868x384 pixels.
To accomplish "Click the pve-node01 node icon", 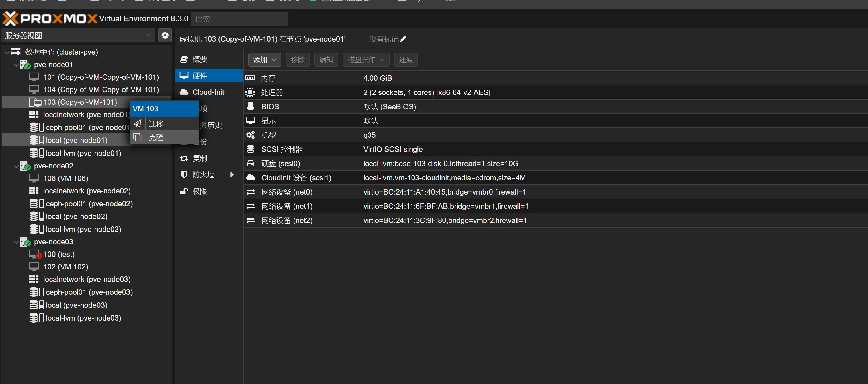I will pos(25,65).
